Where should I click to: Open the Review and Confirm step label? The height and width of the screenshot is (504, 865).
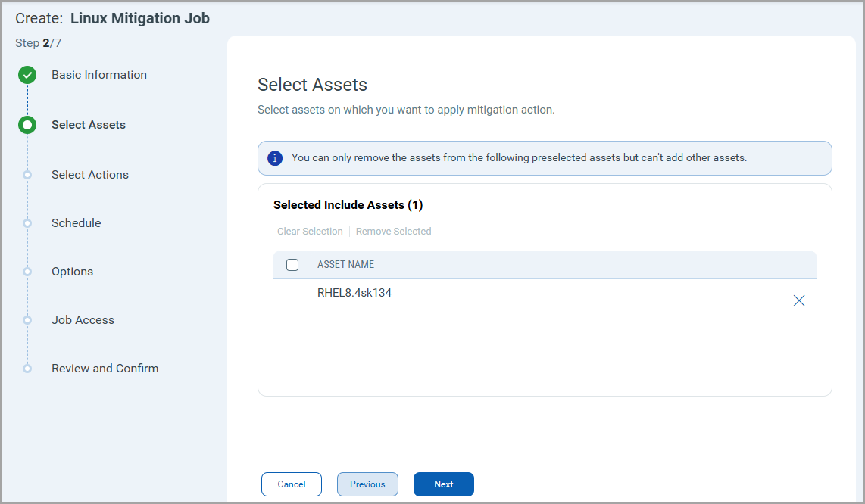click(105, 369)
